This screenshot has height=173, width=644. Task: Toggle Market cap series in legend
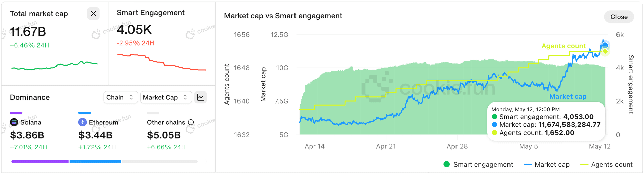click(546, 164)
